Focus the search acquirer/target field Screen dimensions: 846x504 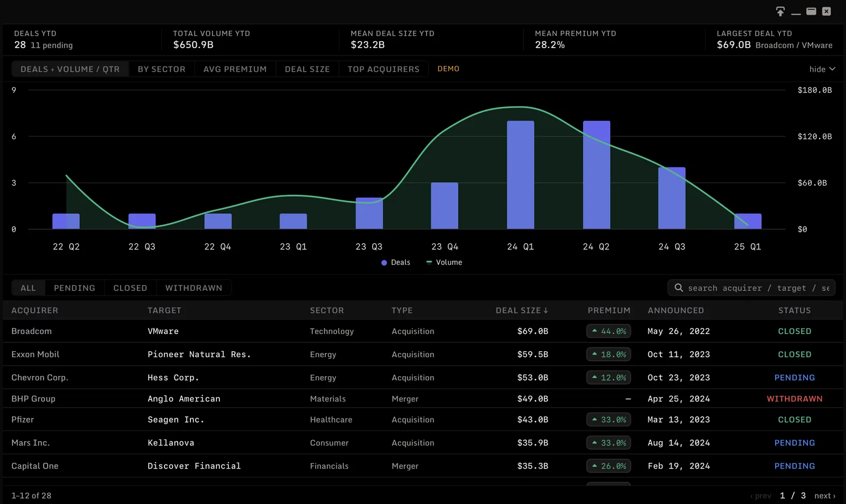pos(751,288)
